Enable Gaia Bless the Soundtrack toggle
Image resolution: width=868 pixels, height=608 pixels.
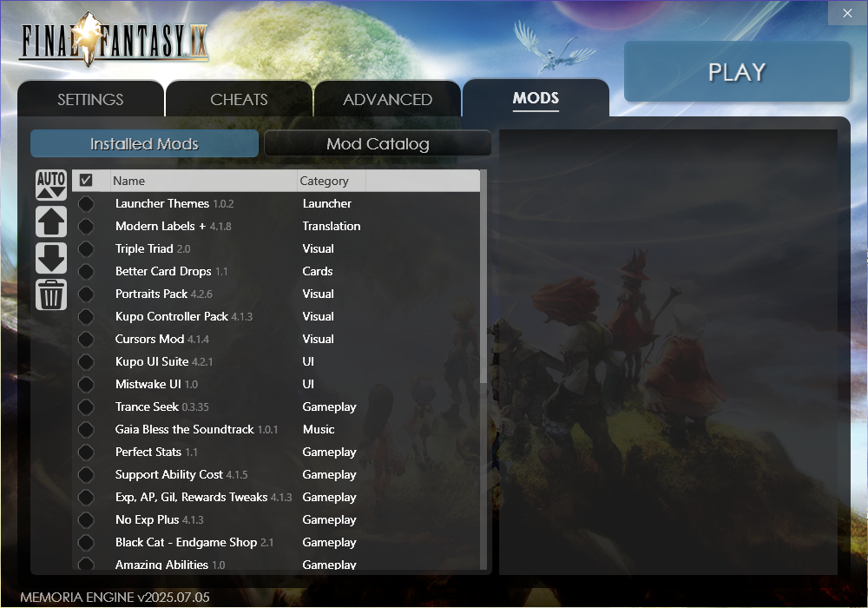[x=86, y=430]
